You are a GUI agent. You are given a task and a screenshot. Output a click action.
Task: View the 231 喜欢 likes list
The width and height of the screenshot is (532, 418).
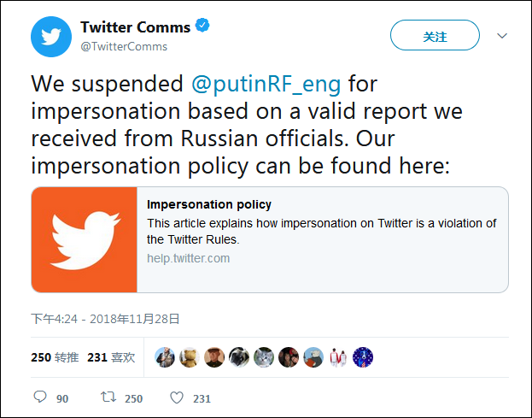click(110, 357)
